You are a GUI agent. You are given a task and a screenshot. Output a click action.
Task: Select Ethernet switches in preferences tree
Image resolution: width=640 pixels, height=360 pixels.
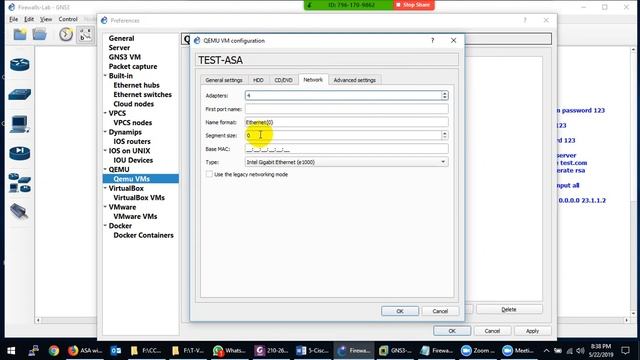142,95
